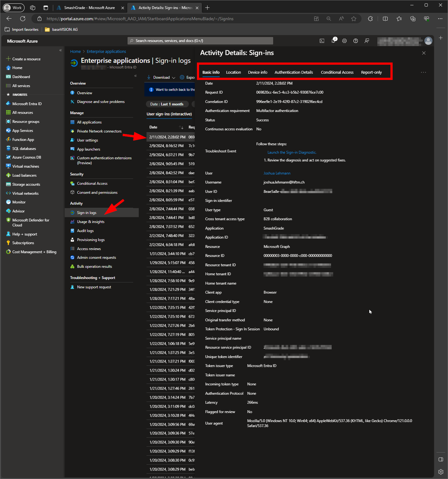Open baseVISION AG favorites folder
Image resolution: width=448 pixels, height=479 pixels.
pyautogui.click(x=61, y=30)
